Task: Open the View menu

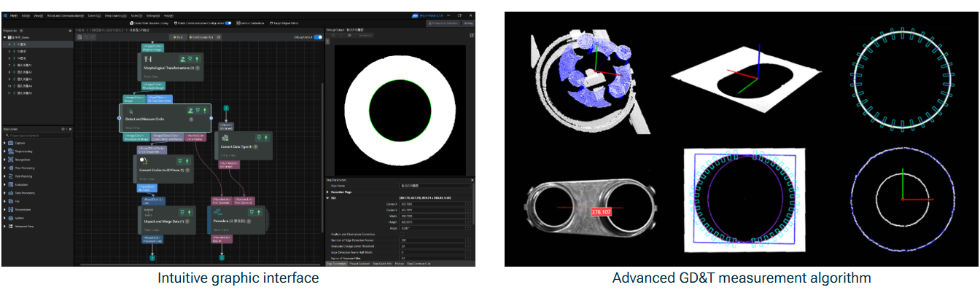Action: click(37, 15)
